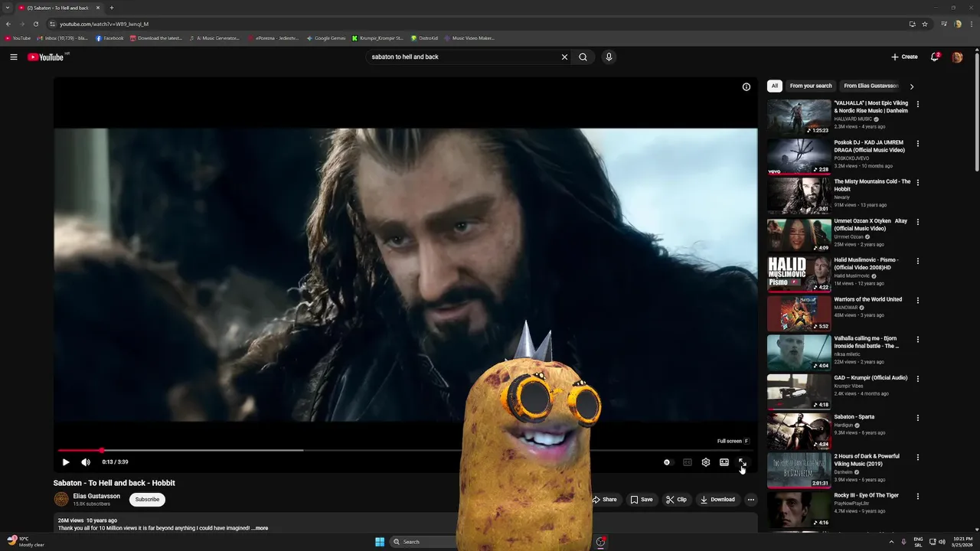Open the Music Video Maker bookmark
This screenshot has height=551, width=980.
click(x=469, y=38)
